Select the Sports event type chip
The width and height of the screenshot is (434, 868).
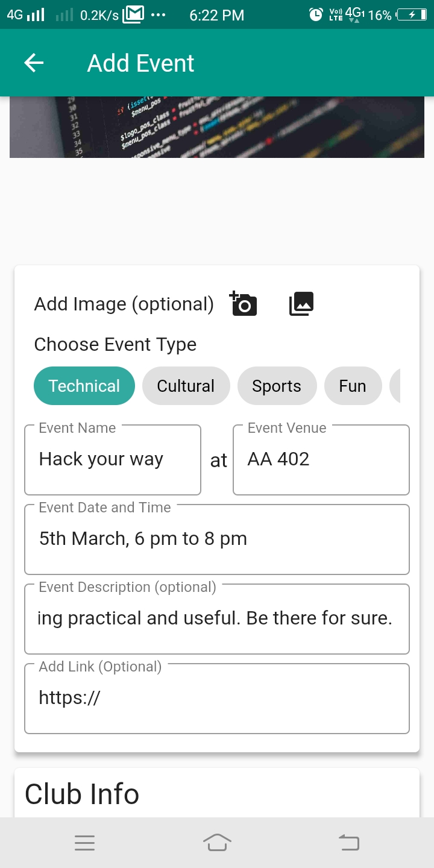click(277, 386)
